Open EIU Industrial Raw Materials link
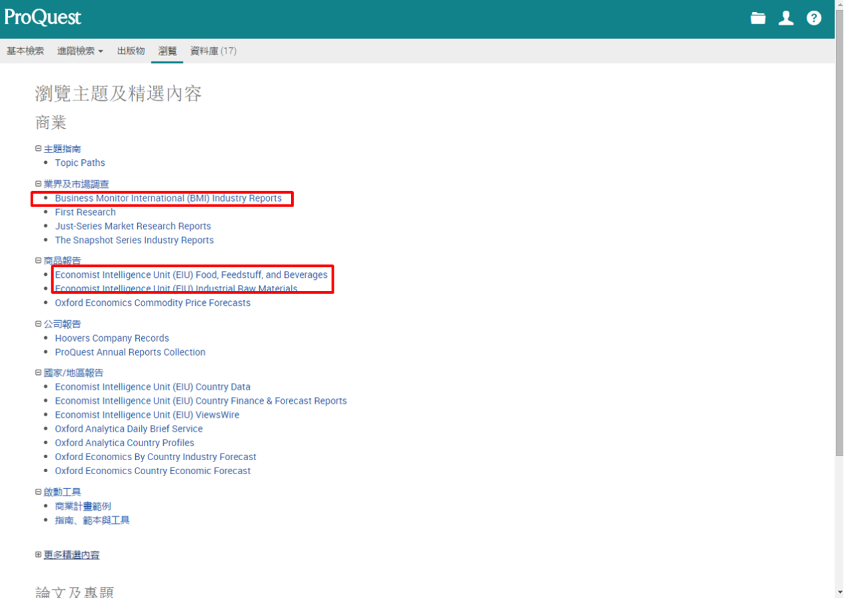This screenshot has width=844, height=616. point(176,289)
